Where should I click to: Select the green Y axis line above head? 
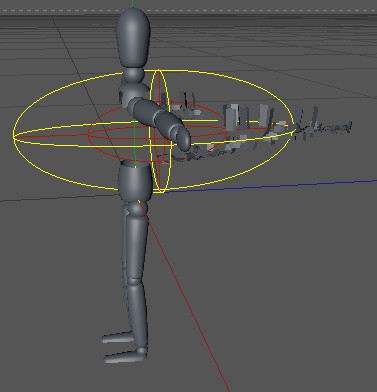point(133,3)
